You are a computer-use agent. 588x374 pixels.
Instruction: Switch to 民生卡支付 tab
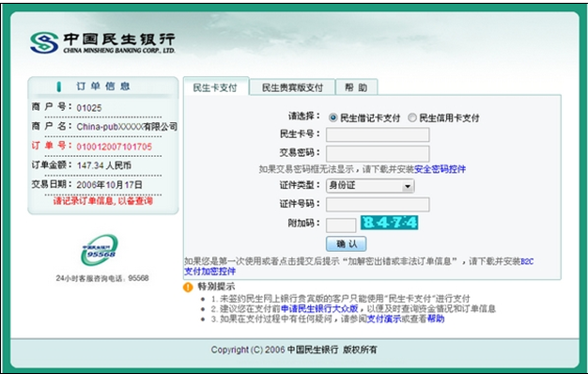tap(215, 87)
